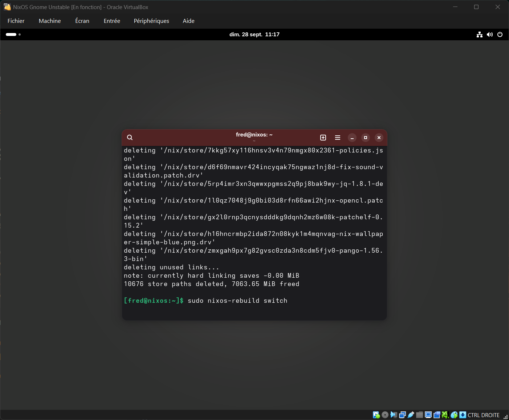Screen dimensions: 509x420
Task: Click the VirtualBox optical disc indicator
Action: tap(385, 415)
